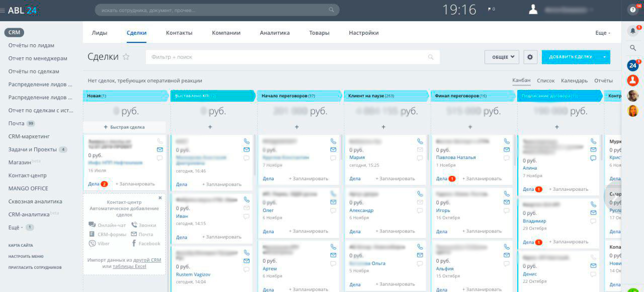Open Задачи и Проекты in left sidebar
The height and width of the screenshot is (292, 644).
click(x=32, y=150)
